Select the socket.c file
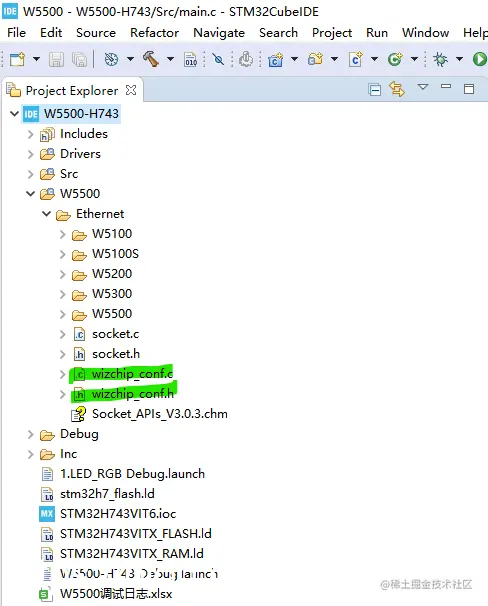 pos(116,334)
